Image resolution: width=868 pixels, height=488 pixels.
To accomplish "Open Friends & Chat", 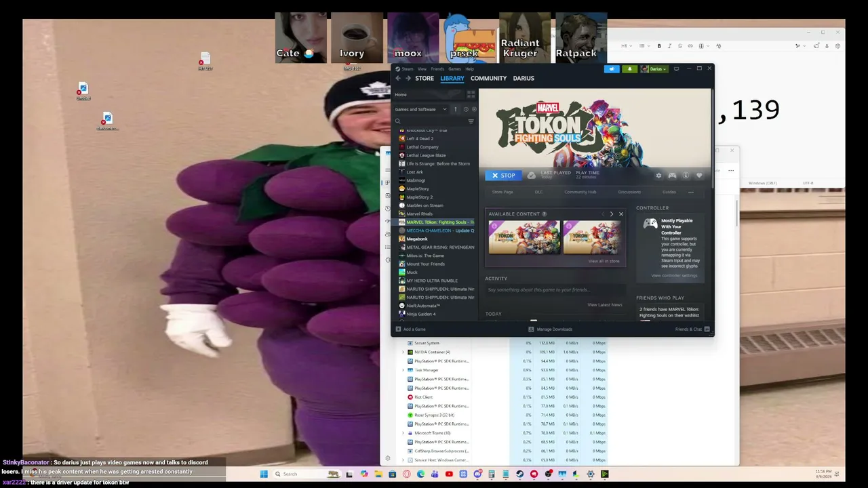I will point(692,329).
